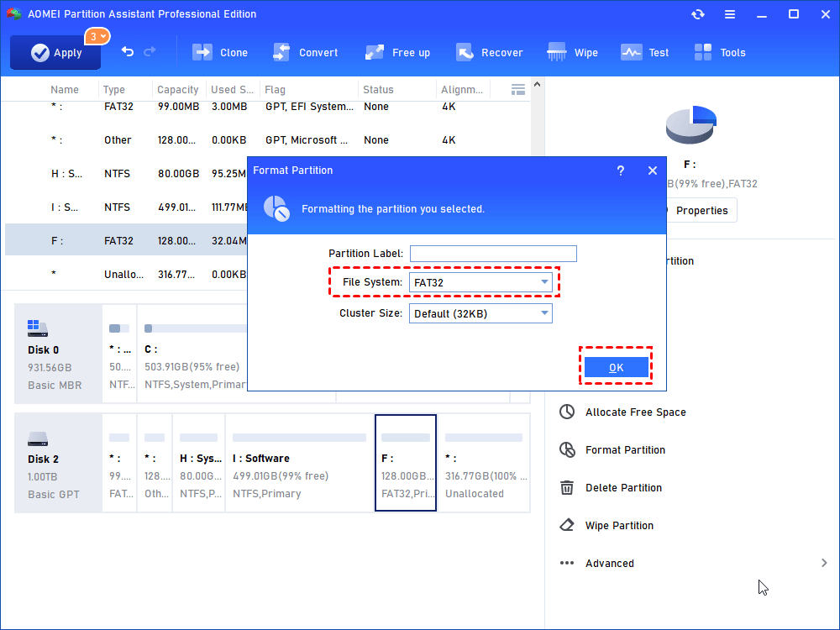Viewport: 840px width, 630px height.
Task: Select the FAT32 99.00MB EFI System row
Action: click(268, 107)
